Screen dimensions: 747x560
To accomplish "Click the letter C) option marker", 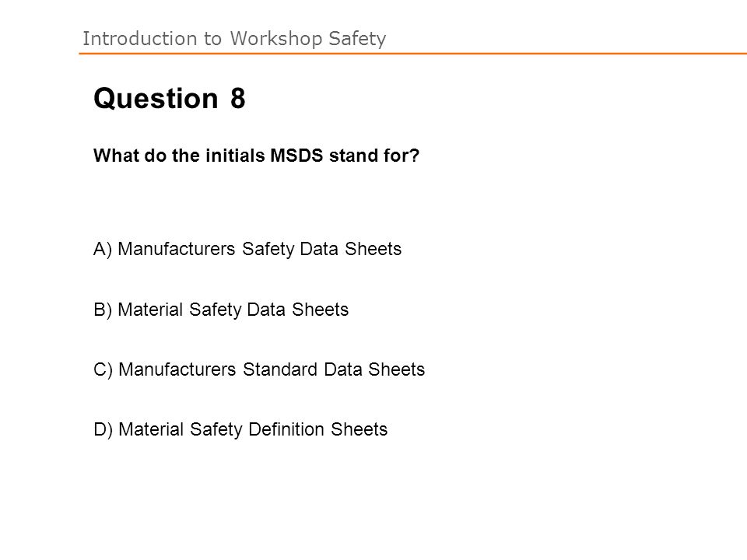I will [x=103, y=370].
